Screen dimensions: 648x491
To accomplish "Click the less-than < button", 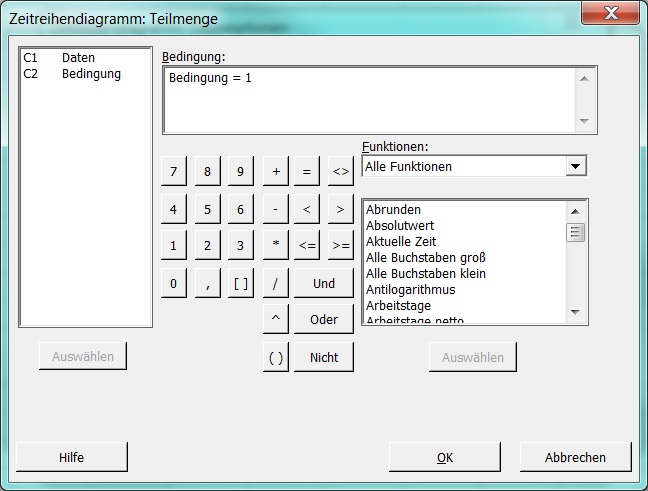I will [x=307, y=209].
